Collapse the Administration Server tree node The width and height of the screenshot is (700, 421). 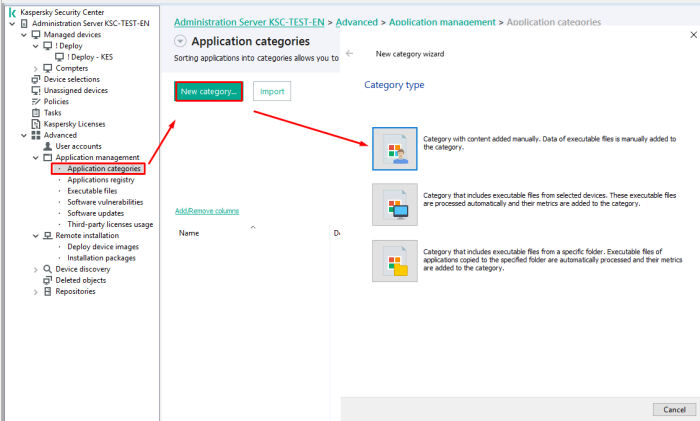[12, 24]
